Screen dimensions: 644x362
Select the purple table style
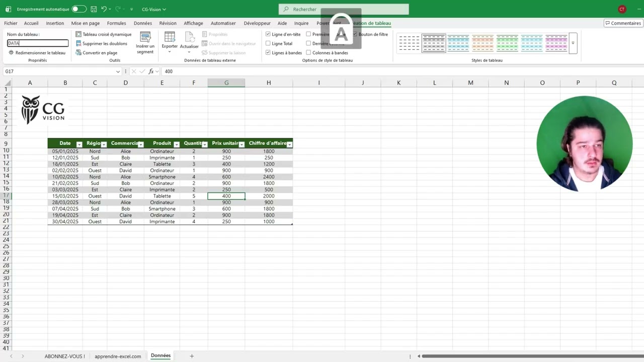coord(556,43)
